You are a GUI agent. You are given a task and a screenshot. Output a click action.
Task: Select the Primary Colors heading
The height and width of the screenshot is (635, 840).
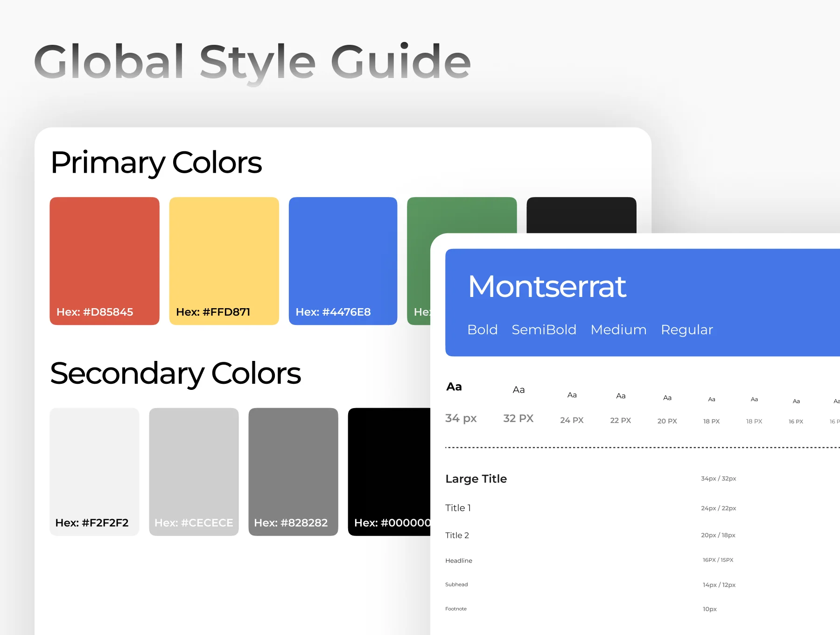tap(156, 163)
